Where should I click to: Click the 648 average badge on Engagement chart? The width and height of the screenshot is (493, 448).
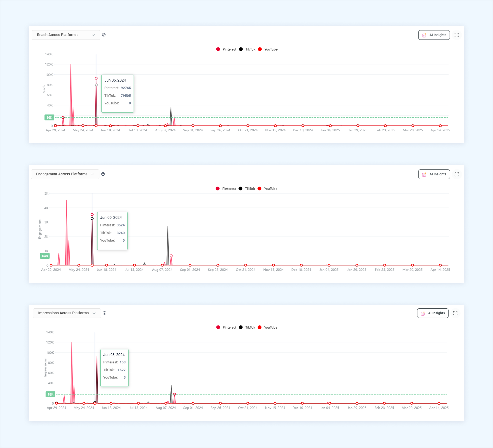45,256
